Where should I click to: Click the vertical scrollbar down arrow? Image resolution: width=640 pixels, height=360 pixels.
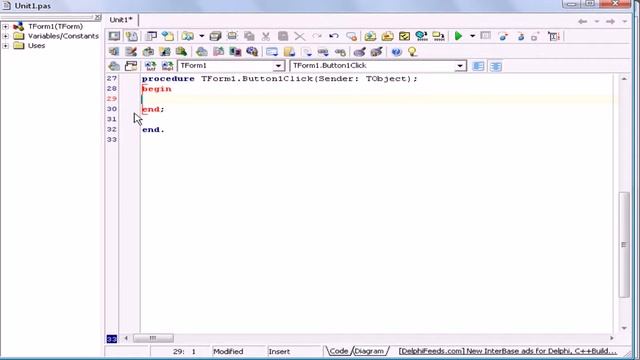(624, 328)
